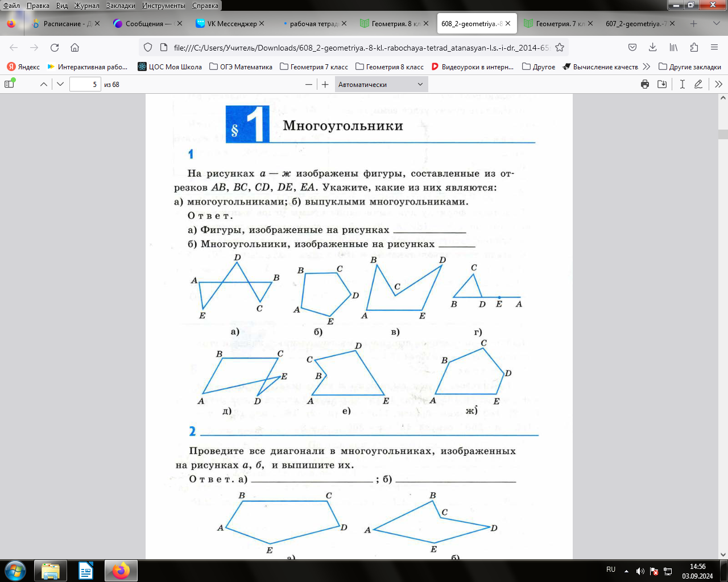The height and width of the screenshot is (582, 728).
Task: Reload the current page
Action: point(55,48)
